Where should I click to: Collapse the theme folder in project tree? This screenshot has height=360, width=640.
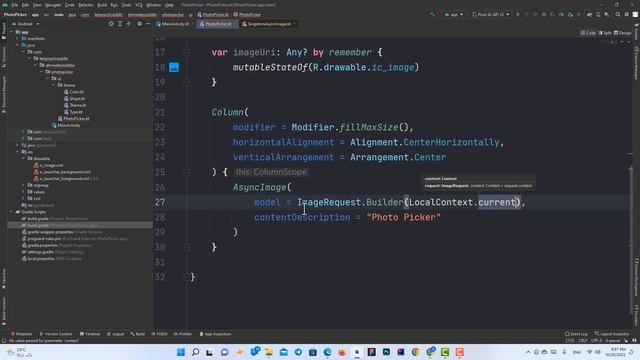pos(53,85)
